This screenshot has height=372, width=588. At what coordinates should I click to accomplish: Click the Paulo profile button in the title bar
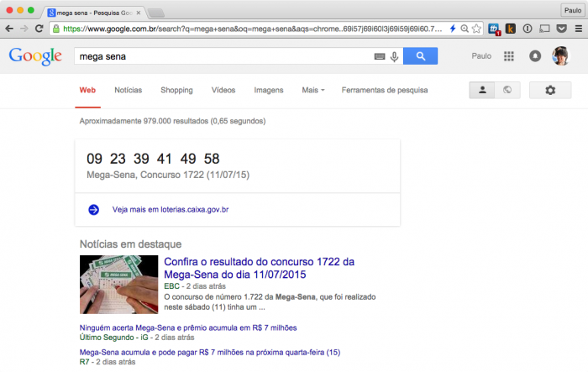coord(573,11)
